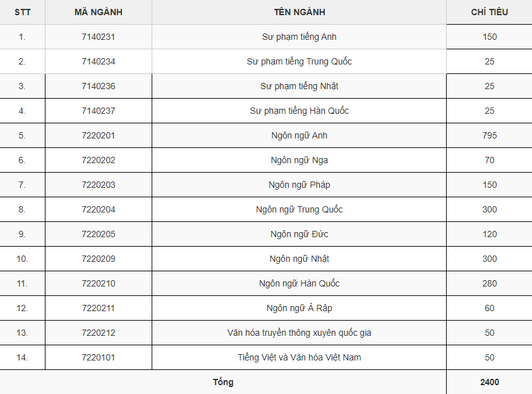
Task: Select the Ngôn ngữ Hàn Quốc cell
Action: click(299, 283)
